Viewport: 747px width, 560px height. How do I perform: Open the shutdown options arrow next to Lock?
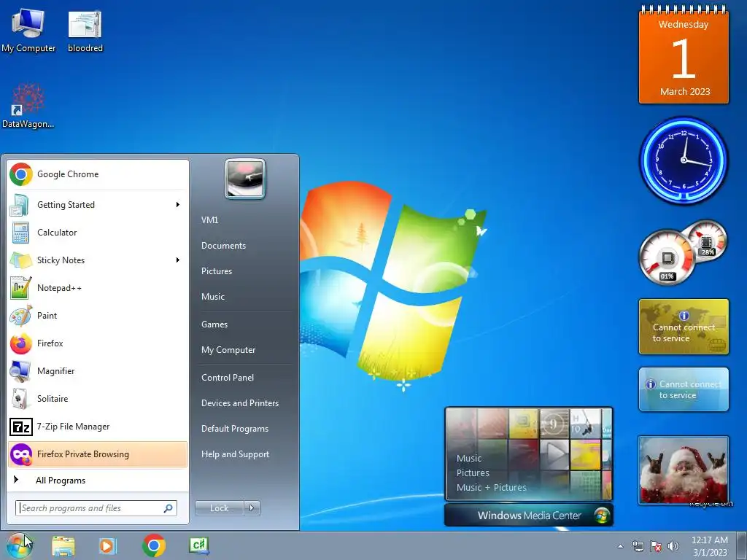252,508
